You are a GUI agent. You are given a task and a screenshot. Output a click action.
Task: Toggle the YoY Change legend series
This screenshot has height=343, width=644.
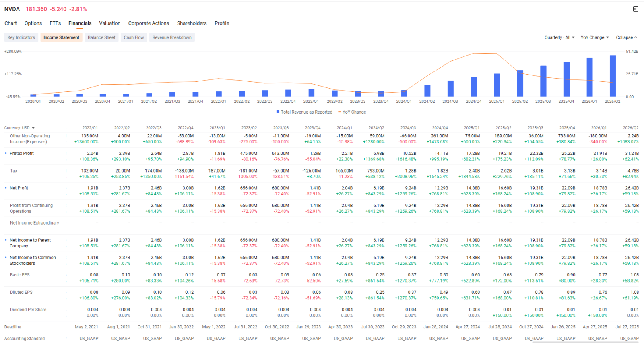(352, 112)
